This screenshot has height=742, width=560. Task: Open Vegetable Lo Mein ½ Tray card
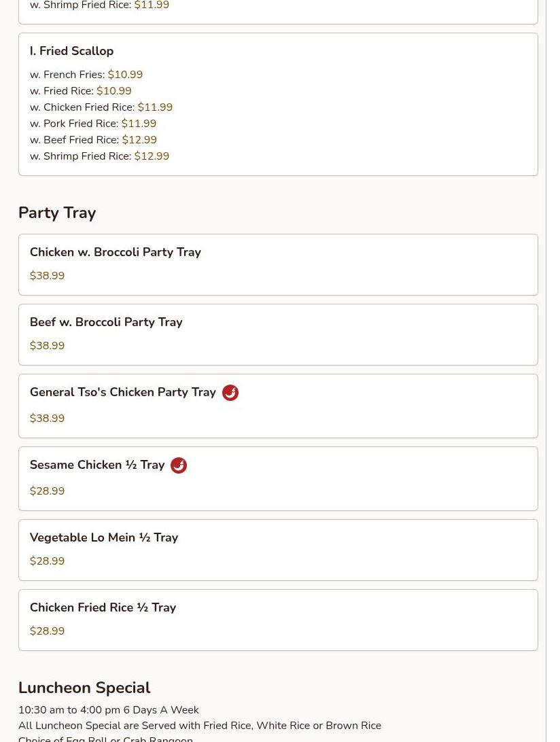pos(278,550)
